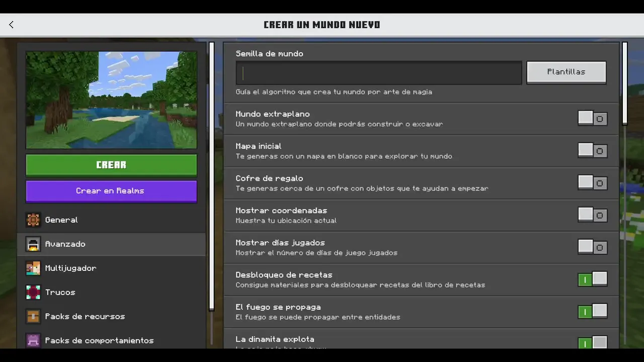This screenshot has height=362, width=644.
Task: Open the Plantillas seed templates
Action: [566, 72]
